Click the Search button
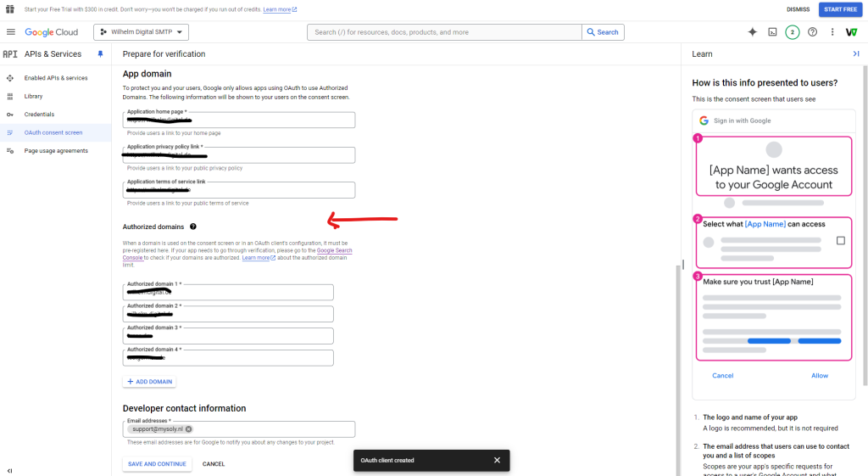868x476 pixels. pyautogui.click(x=603, y=32)
